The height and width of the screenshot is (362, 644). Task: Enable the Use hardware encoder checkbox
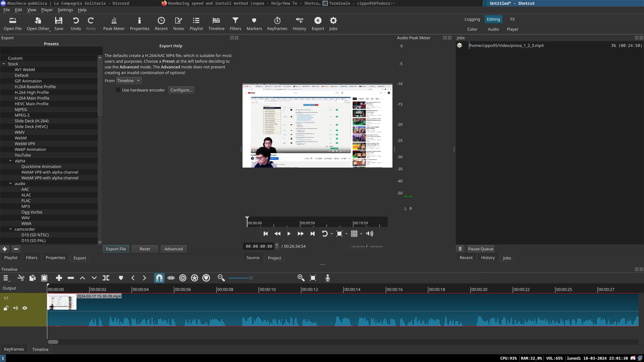(x=118, y=90)
